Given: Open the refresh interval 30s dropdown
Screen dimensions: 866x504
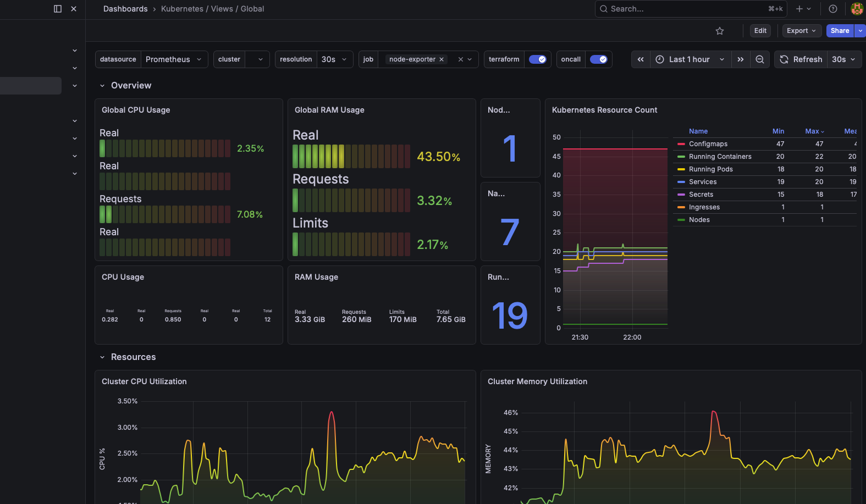Looking at the screenshot, I should click(x=844, y=59).
